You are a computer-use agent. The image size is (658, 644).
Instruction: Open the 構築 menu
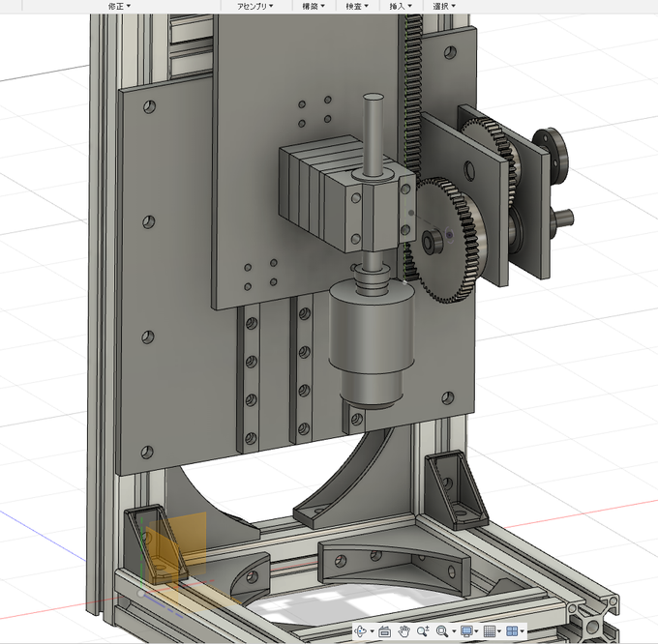[314, 6]
